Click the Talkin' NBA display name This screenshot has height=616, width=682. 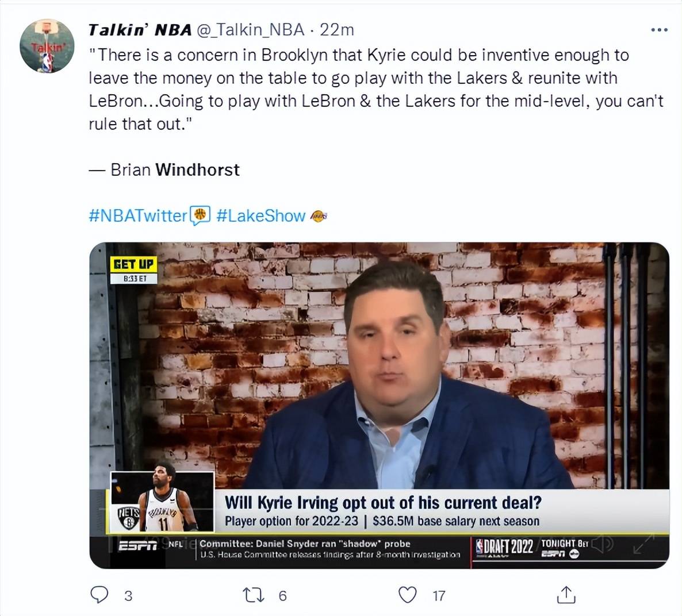140,30
